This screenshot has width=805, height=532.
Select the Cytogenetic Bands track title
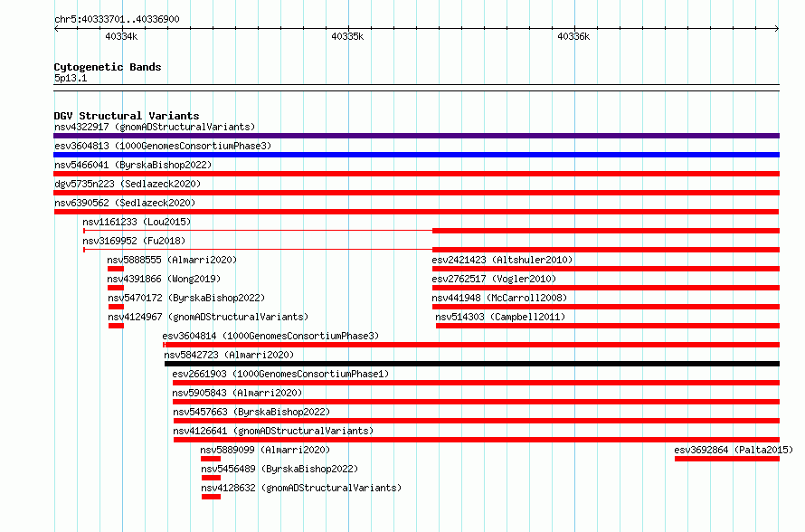(x=108, y=67)
